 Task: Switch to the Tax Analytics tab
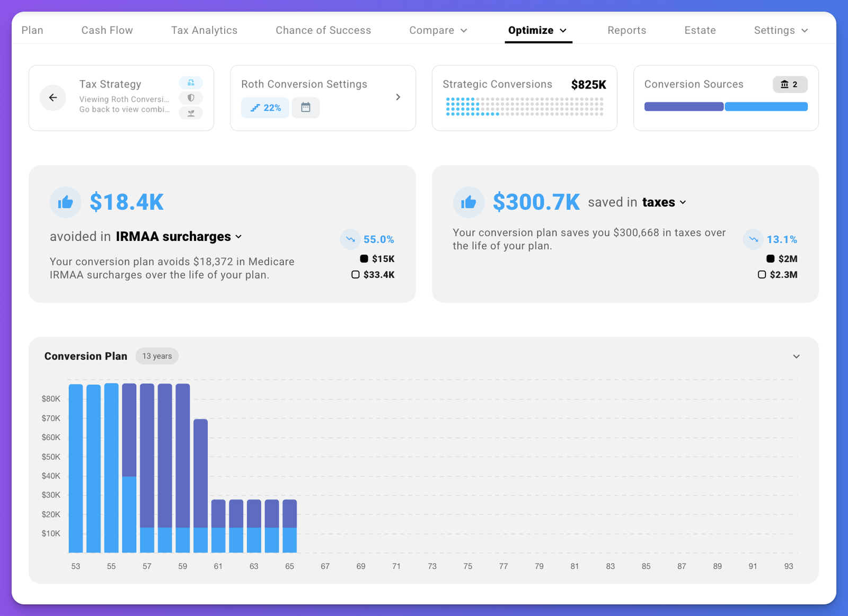(204, 30)
